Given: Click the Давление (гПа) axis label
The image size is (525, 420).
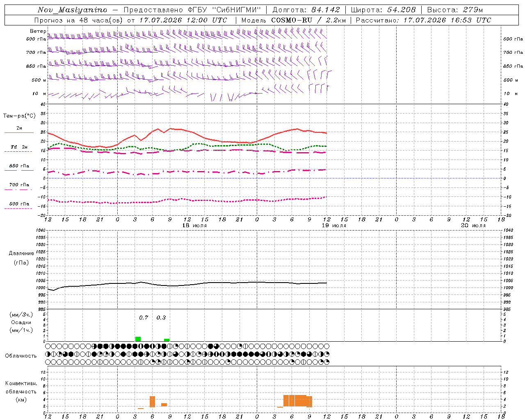Looking at the screenshot, I should pyautogui.click(x=21, y=258).
